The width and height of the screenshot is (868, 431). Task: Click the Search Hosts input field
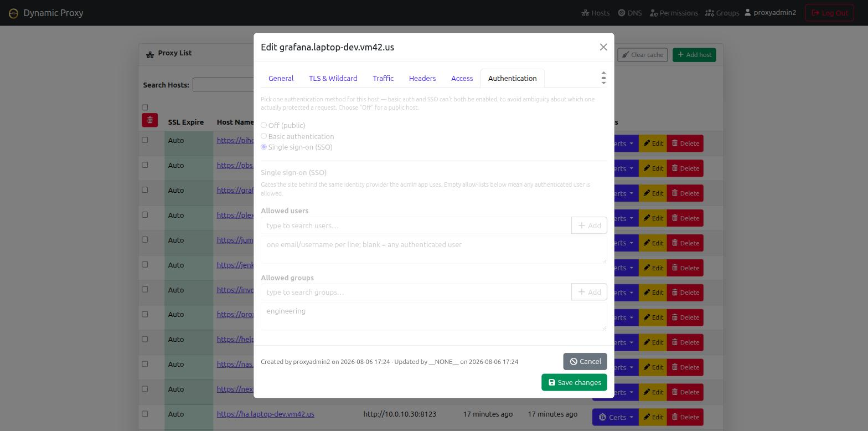click(223, 85)
